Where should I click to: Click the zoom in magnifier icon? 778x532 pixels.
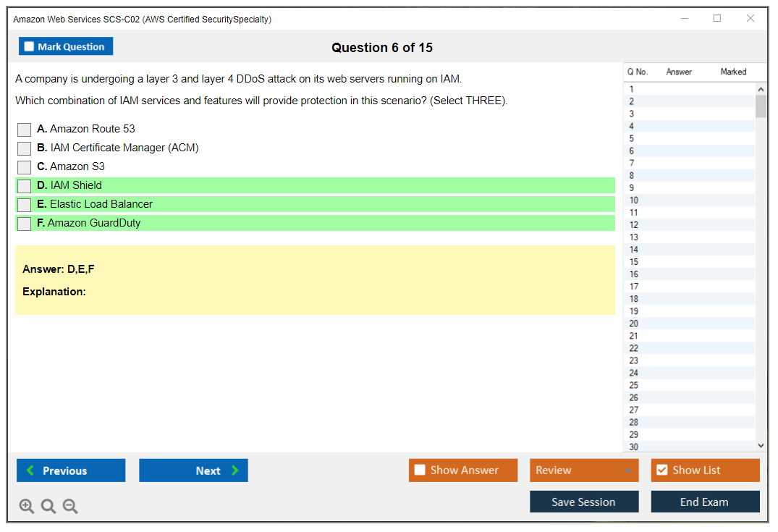(27, 507)
